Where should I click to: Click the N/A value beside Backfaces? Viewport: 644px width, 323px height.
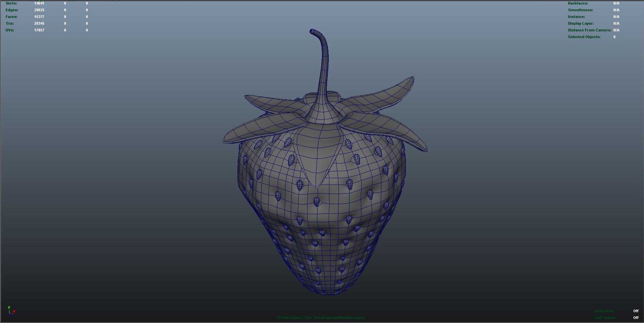(616, 3)
